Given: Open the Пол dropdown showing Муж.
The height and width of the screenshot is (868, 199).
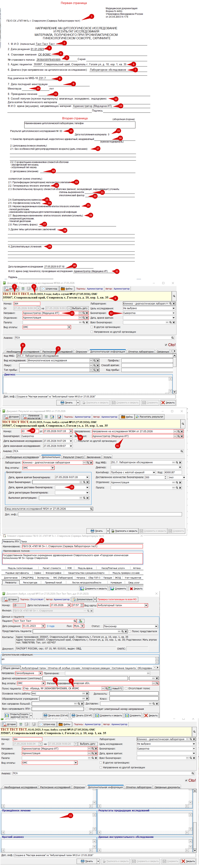Looking at the screenshot, I should pyautogui.click(x=82, y=626).
